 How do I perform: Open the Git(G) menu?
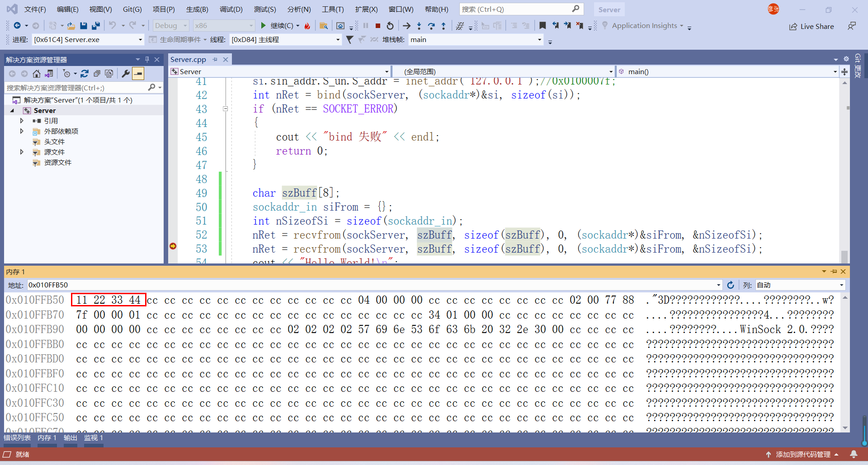(132, 9)
